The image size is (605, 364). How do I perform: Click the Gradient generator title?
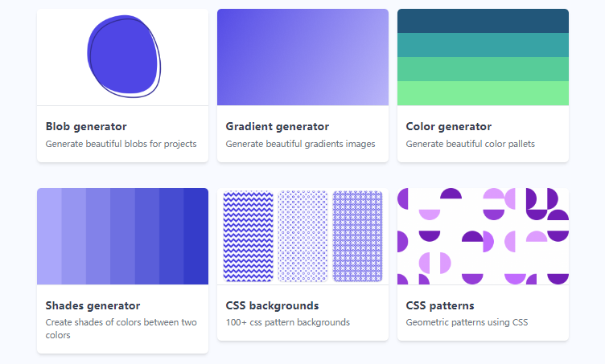[x=277, y=126]
